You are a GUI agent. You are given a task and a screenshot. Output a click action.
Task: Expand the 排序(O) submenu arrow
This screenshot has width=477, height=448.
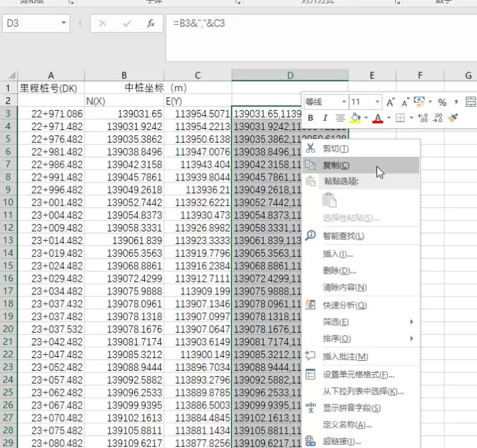click(x=412, y=339)
